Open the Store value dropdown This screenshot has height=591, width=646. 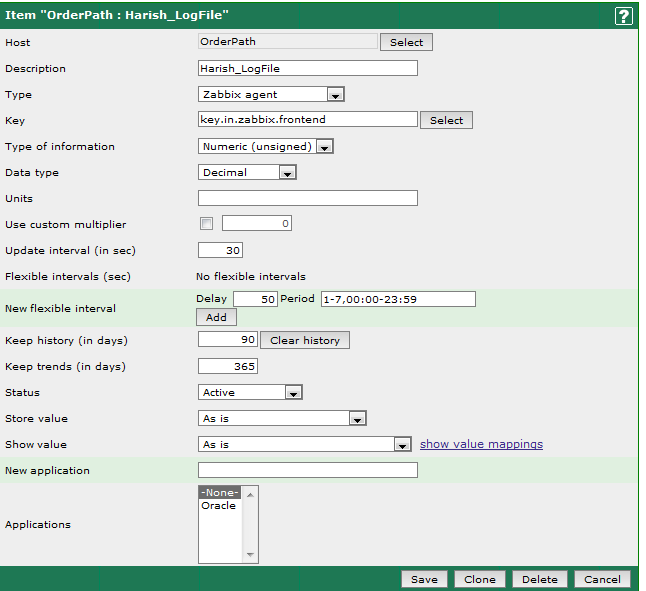283,419
